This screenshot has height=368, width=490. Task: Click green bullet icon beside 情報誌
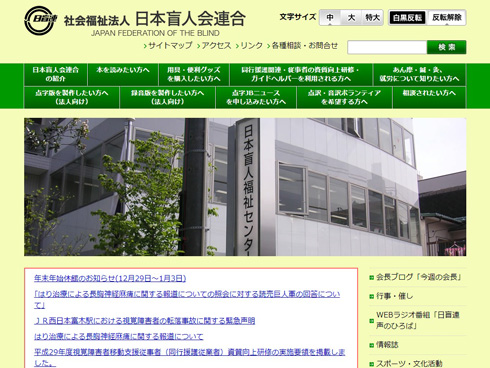tap(372, 345)
